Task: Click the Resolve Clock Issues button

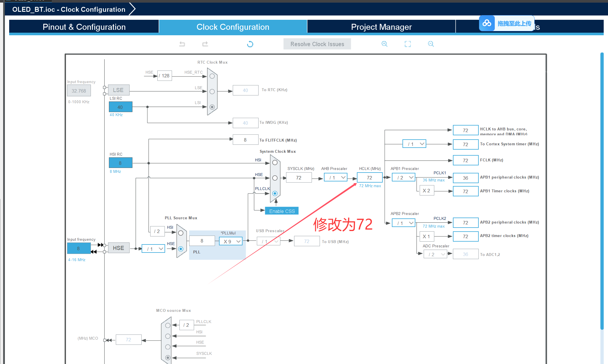Action: pos(317,44)
